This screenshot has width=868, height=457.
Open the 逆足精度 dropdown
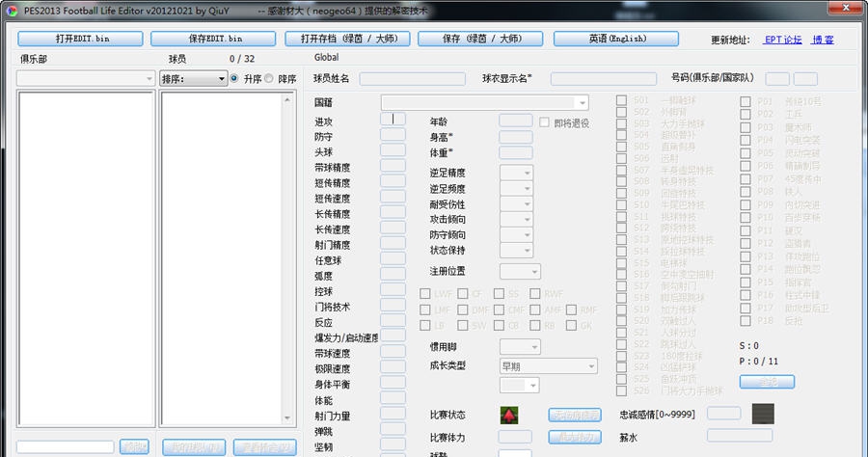pos(516,174)
